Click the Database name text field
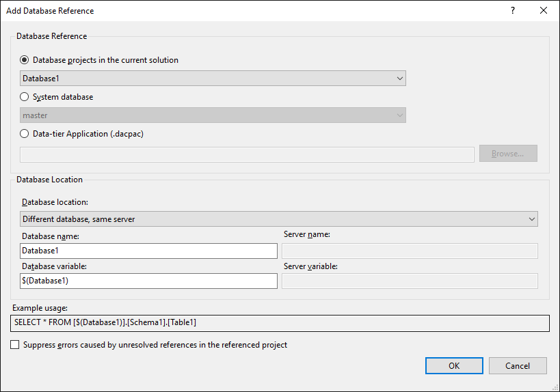Screen dimensions: 560x392 [x=148, y=251]
